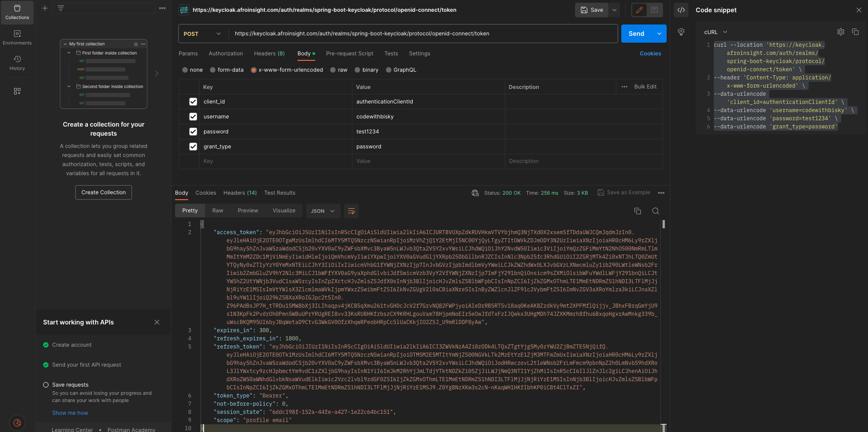Copy the cURL snippet to clipboard

(x=855, y=32)
